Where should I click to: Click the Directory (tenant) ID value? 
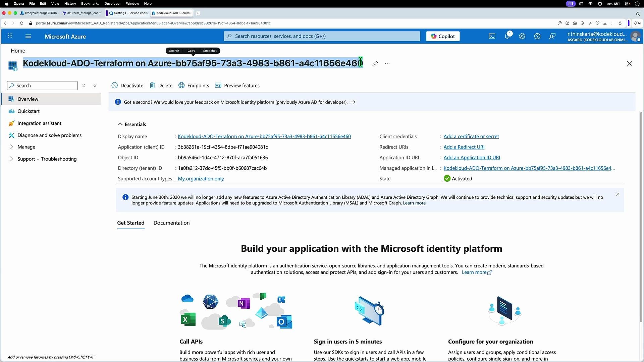click(x=222, y=168)
